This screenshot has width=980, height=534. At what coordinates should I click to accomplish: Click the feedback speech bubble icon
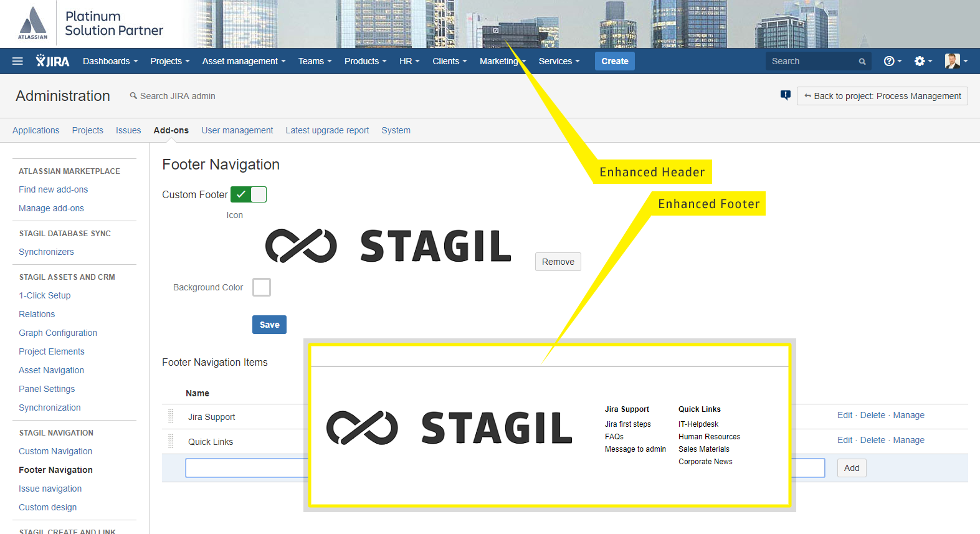point(786,95)
